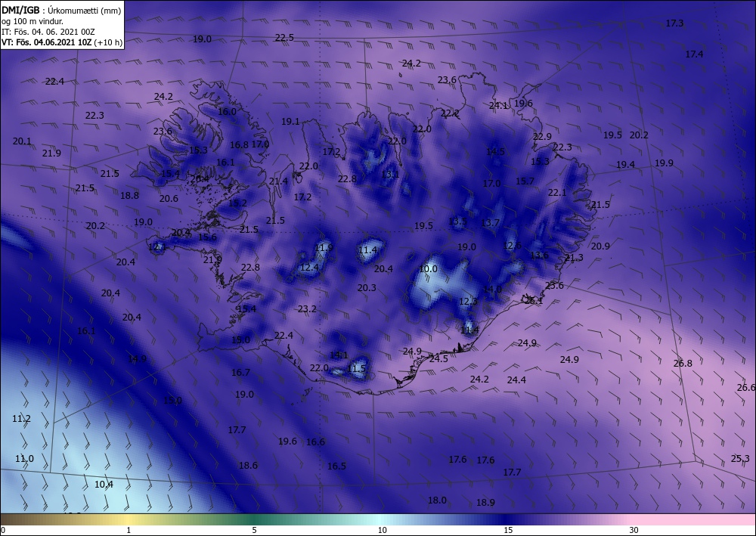Select the 21.4 value on the map
The image size is (756, 536).
tap(279, 181)
